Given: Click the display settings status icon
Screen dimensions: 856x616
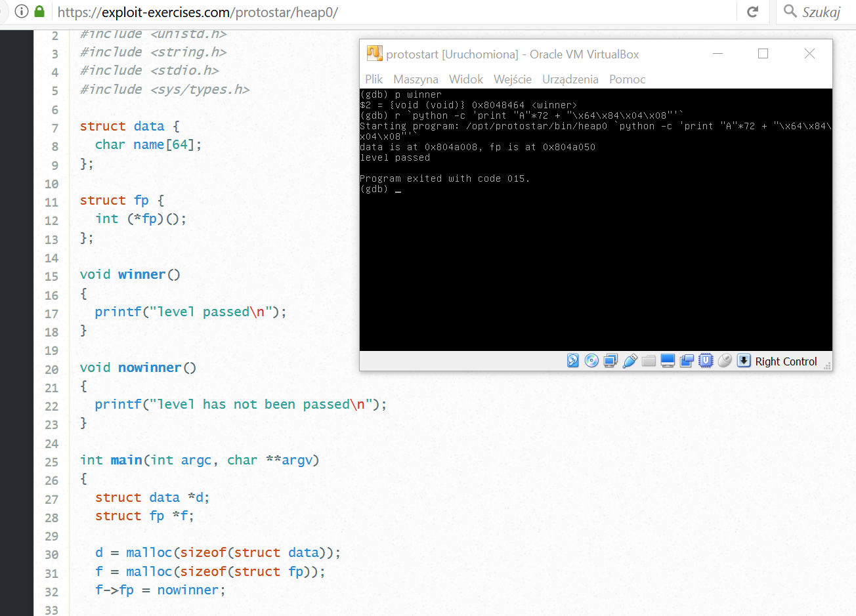Looking at the screenshot, I should tap(668, 360).
